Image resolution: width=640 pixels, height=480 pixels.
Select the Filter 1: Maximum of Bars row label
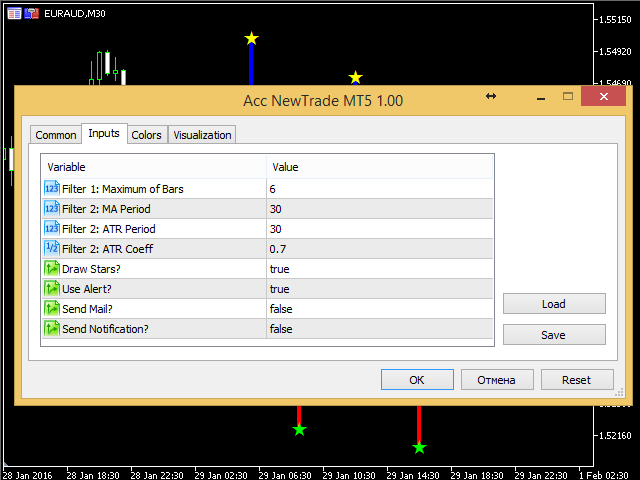pyautogui.click(x=123, y=189)
